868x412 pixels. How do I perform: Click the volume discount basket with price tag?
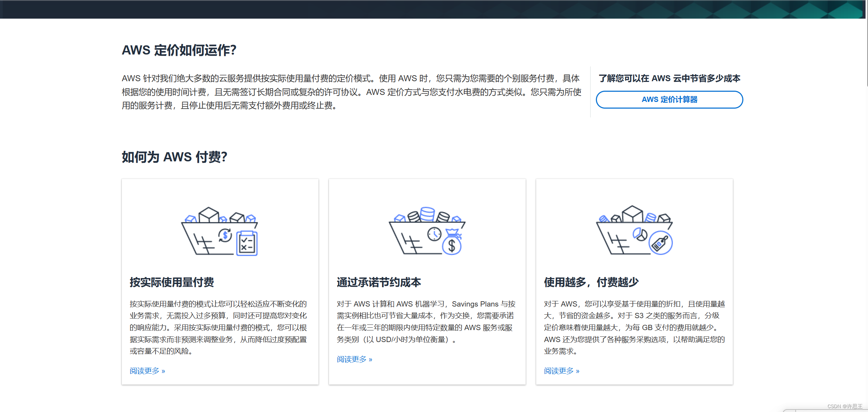634,230
